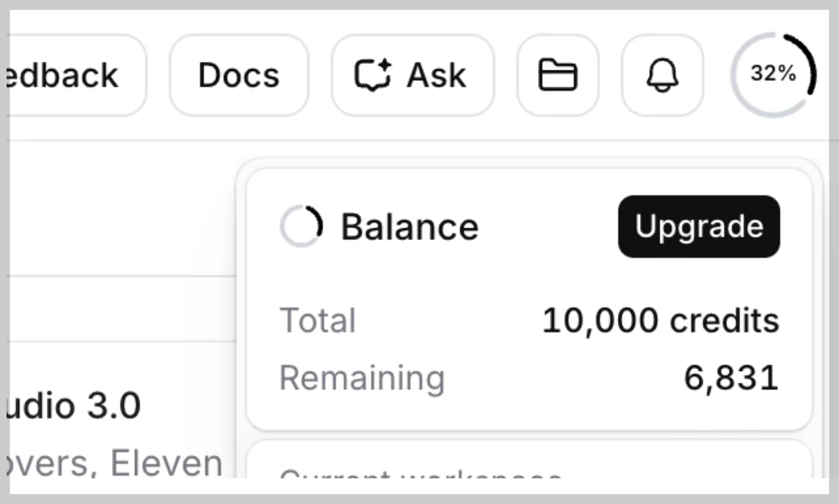Click the Balance circular progress icon
Viewport: 839px width, 504px height.
[x=300, y=226]
